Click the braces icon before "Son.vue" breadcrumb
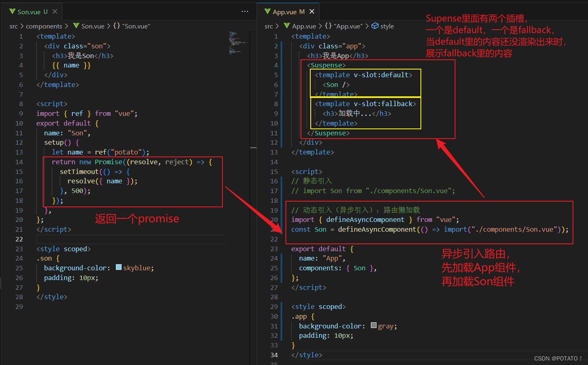This screenshot has height=365, width=588. pyautogui.click(x=116, y=26)
